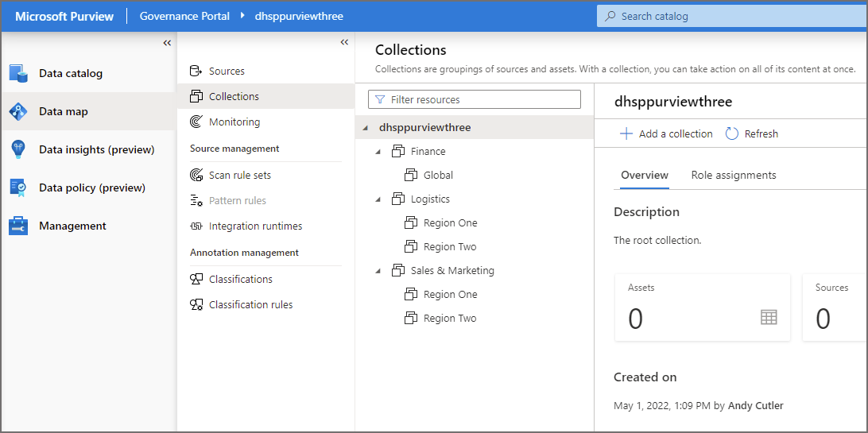This screenshot has height=433, width=868.
Task: Click the Sources icon in submenu
Action: 196,72
